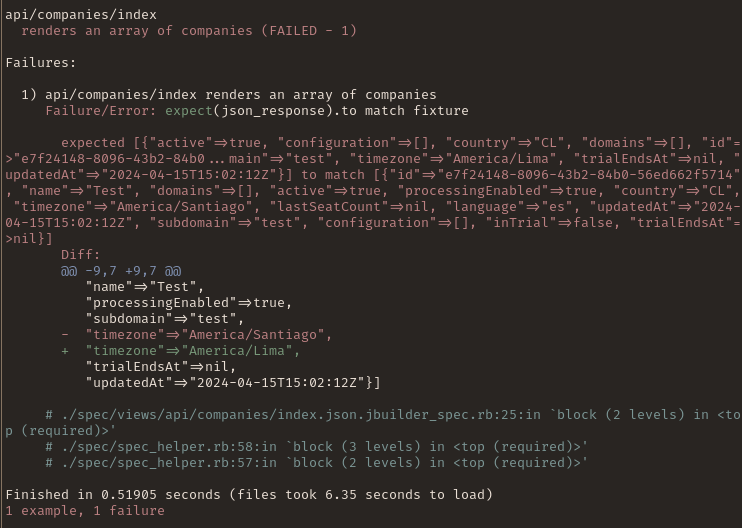Click the "Failure/Error:" label
The width and height of the screenshot is (742, 528).
[x=101, y=111]
